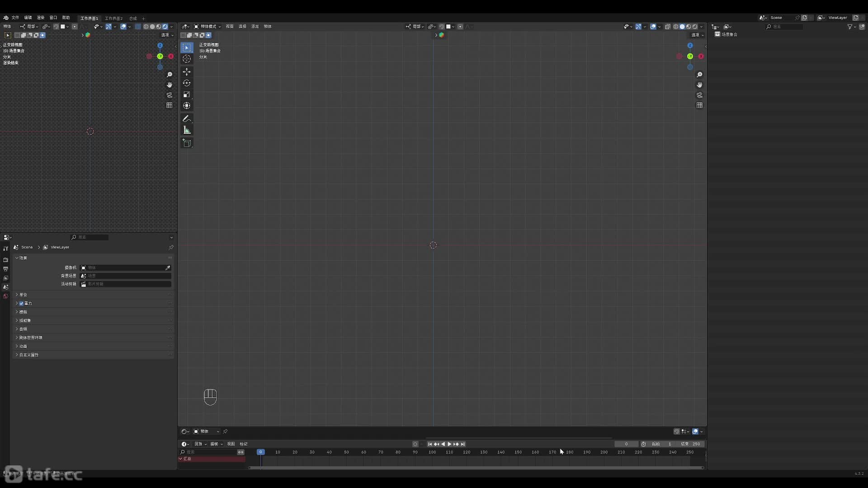This screenshot has height=488, width=868.
Task: Select the Rotate tool in toolbar
Action: coord(187,83)
